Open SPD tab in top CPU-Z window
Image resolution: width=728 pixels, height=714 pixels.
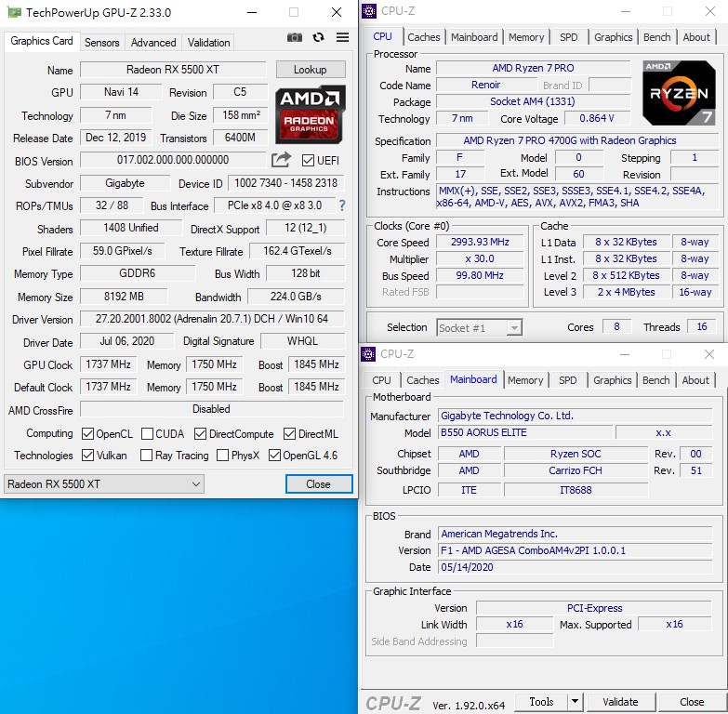coord(569,37)
